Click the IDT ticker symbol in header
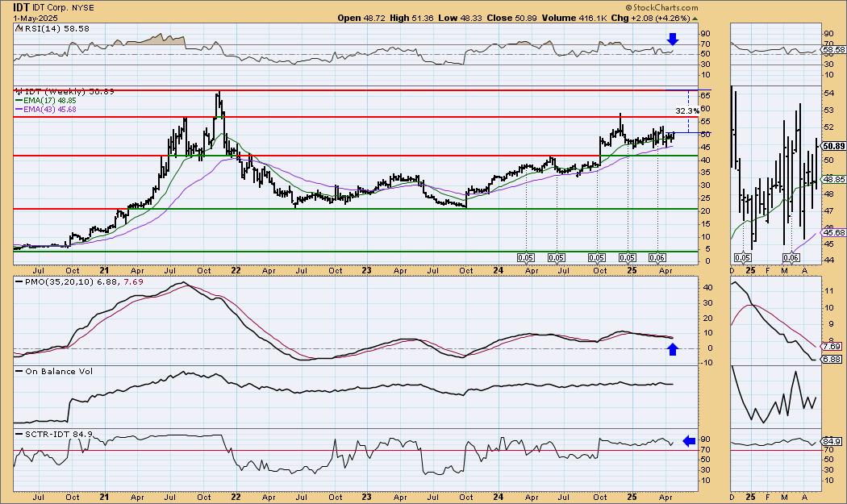This screenshot has height=504, width=847. point(22,7)
